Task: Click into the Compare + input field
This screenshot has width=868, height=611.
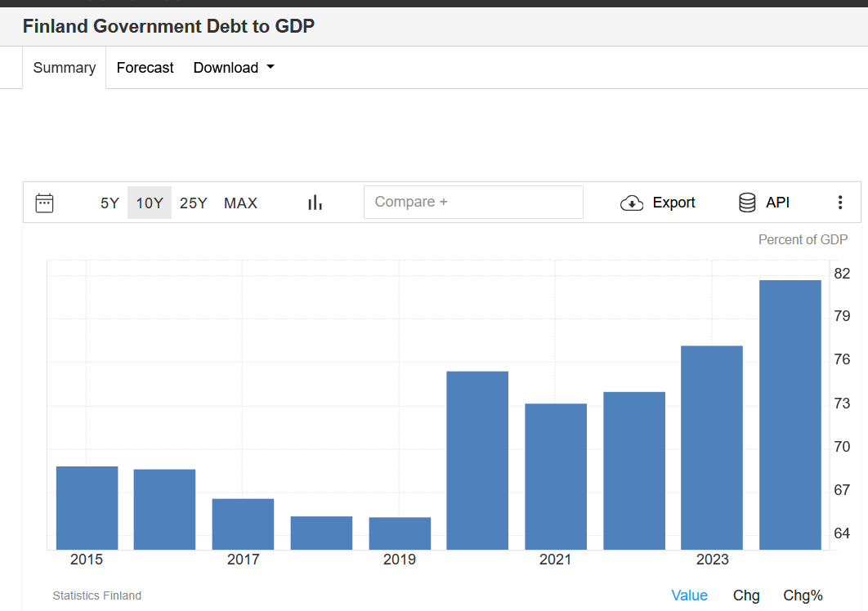Action: (x=473, y=203)
